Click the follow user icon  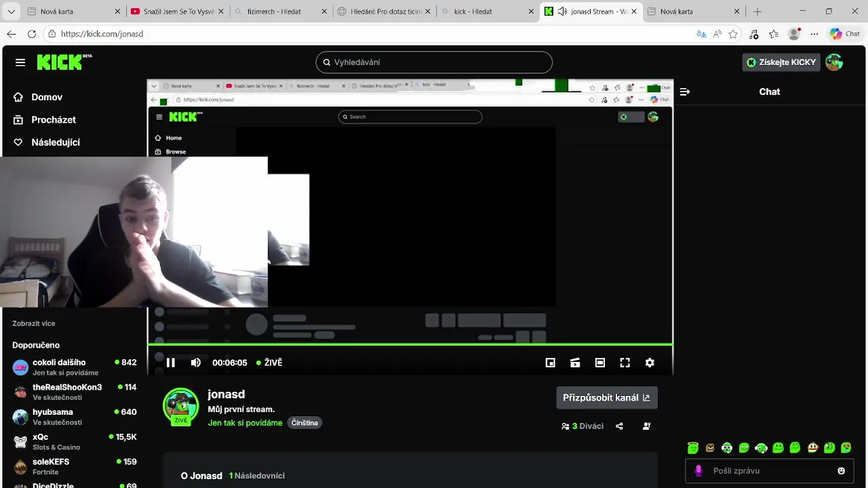646,426
